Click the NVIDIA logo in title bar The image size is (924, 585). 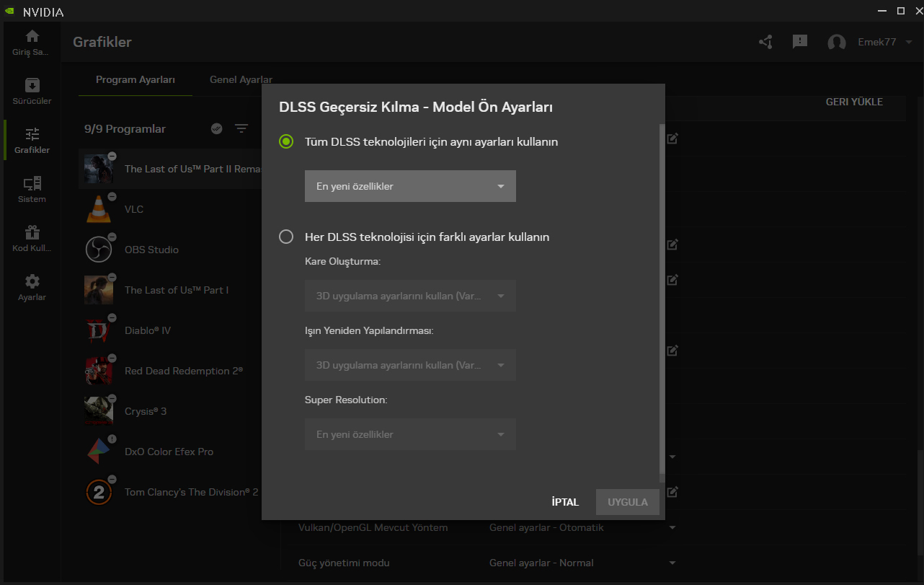click(x=9, y=12)
